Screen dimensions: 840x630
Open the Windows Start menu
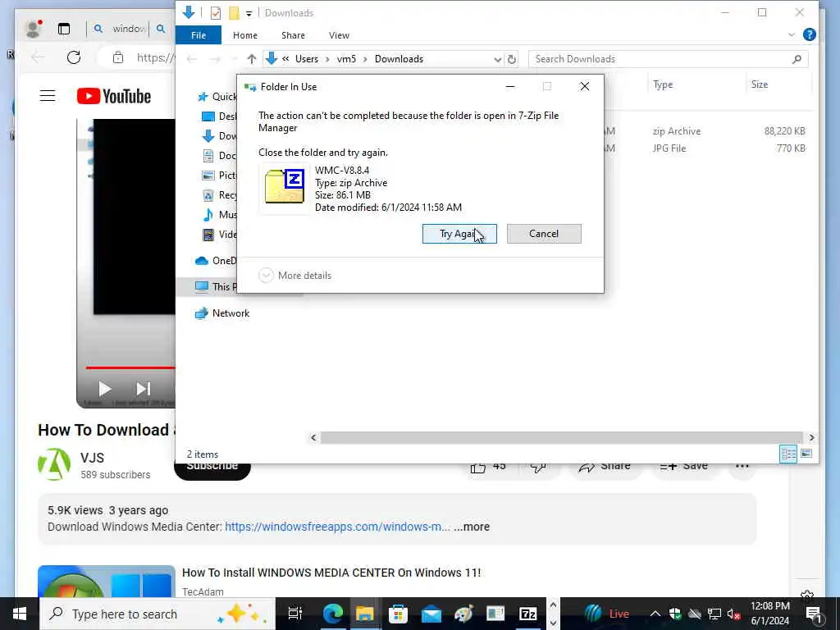coord(20,614)
